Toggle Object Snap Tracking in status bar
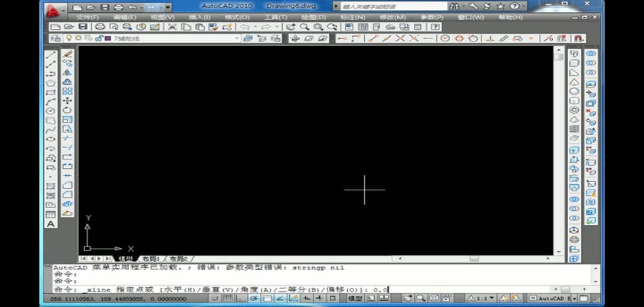644x307 pixels. pos(281,299)
